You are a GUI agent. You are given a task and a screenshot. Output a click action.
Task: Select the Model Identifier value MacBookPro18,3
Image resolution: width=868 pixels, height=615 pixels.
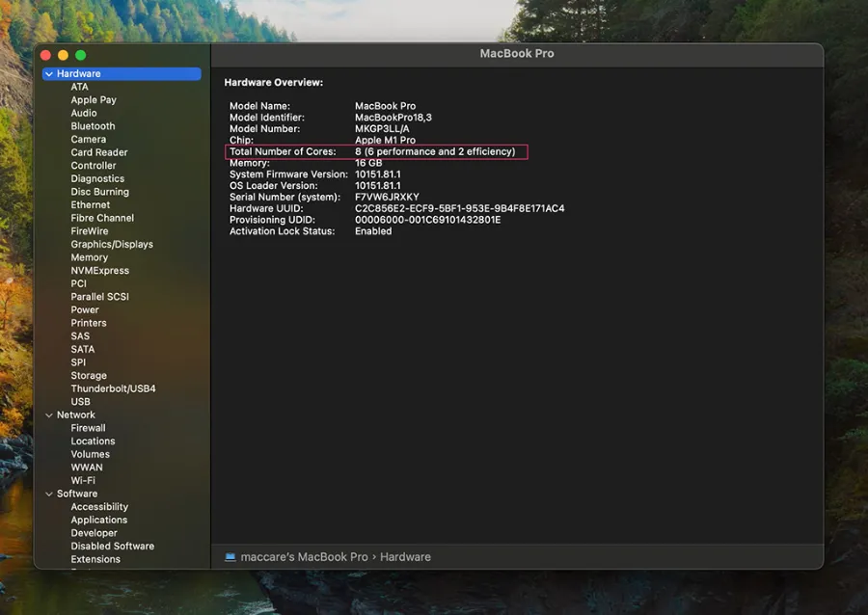[393, 118]
